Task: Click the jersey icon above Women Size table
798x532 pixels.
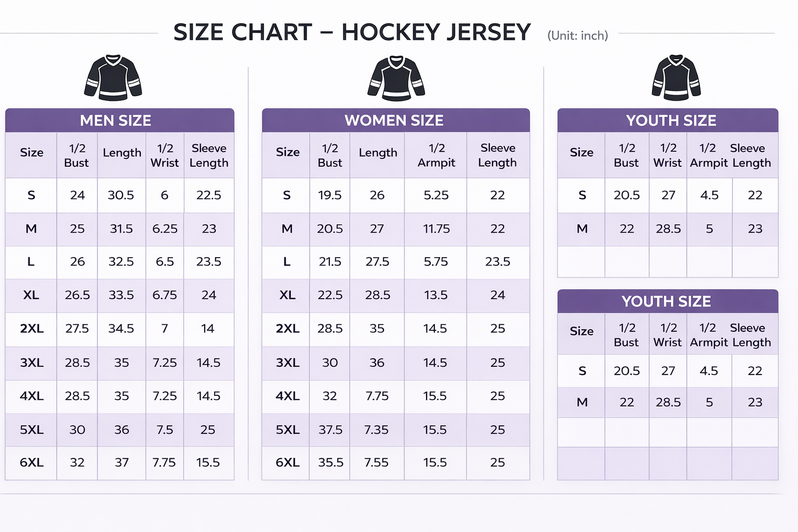Action: click(x=396, y=78)
